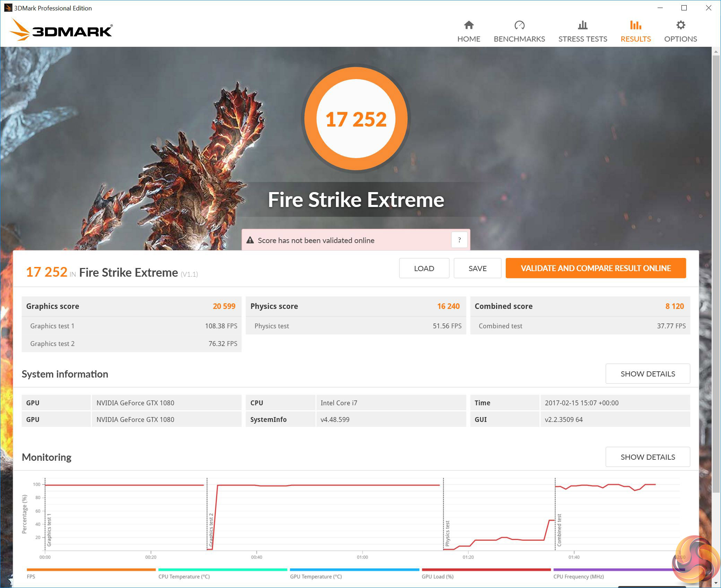Go to the BENCHMARKS tab label
721x588 pixels.
tap(519, 39)
